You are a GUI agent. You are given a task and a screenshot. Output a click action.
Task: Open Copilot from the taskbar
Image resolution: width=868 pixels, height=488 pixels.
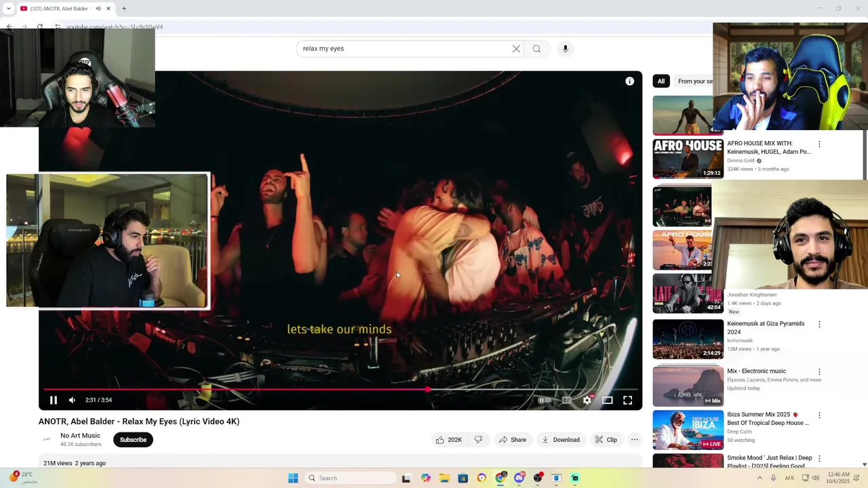pos(425,479)
